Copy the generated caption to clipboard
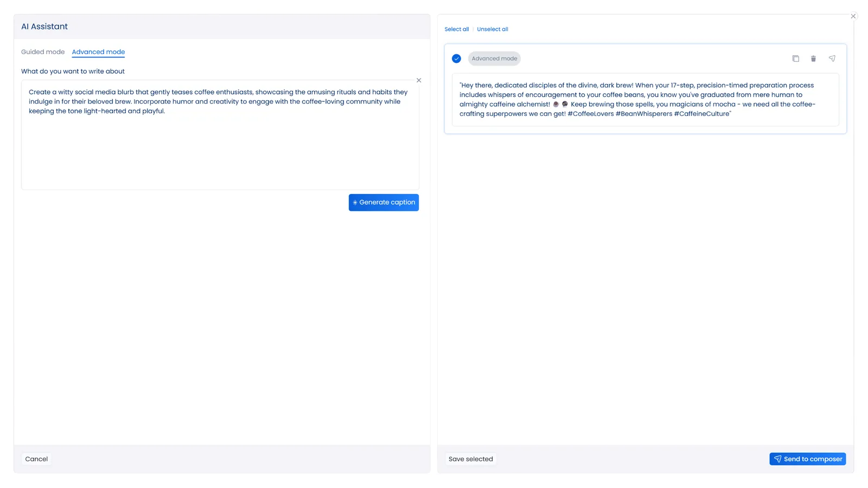 (x=795, y=59)
